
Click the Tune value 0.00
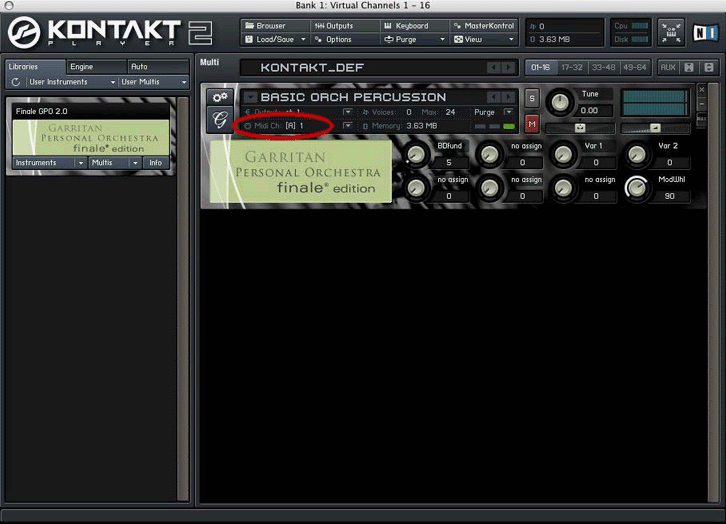tap(589, 111)
